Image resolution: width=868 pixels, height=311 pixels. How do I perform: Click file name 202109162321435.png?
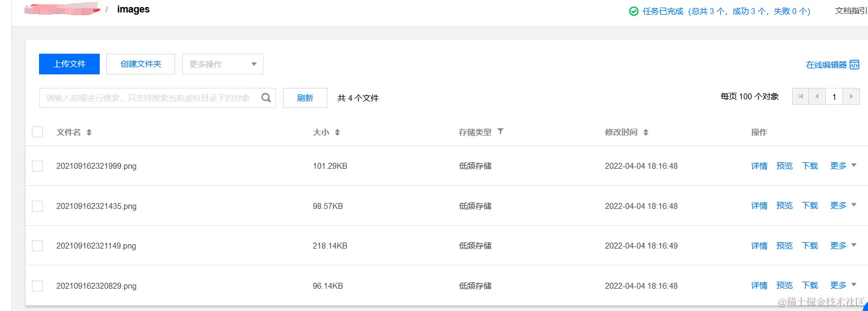pos(97,206)
